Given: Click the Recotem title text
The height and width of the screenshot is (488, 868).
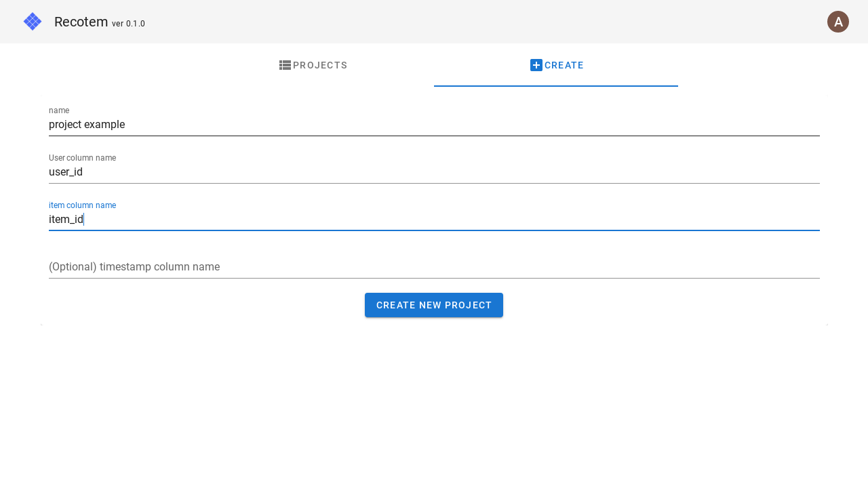Looking at the screenshot, I should click(81, 22).
